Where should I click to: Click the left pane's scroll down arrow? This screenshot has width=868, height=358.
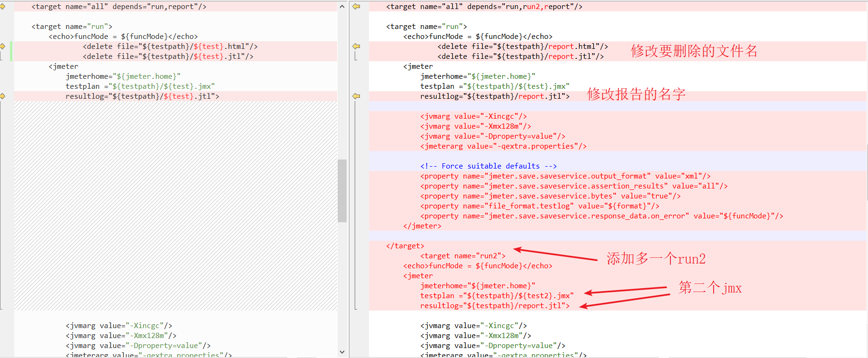coord(342,352)
